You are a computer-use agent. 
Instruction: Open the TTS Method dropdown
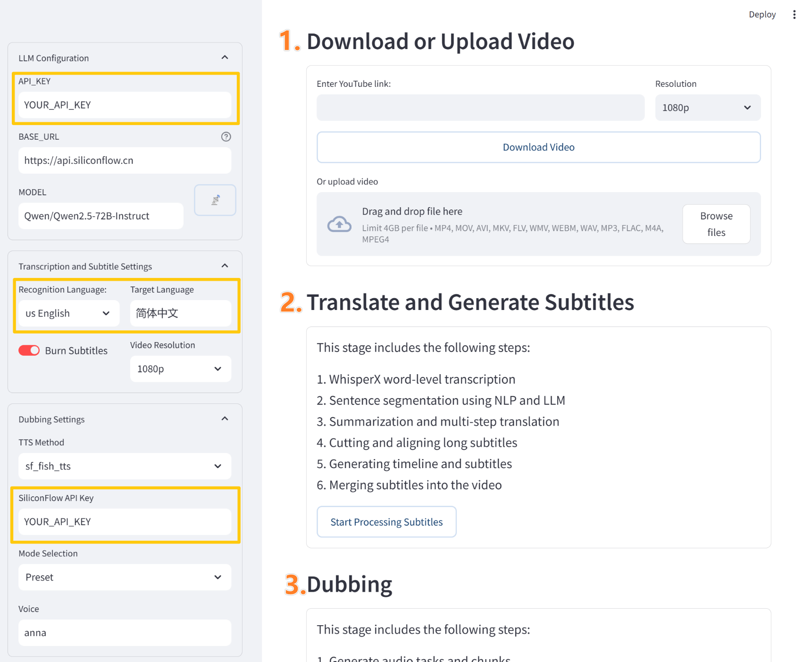(124, 466)
